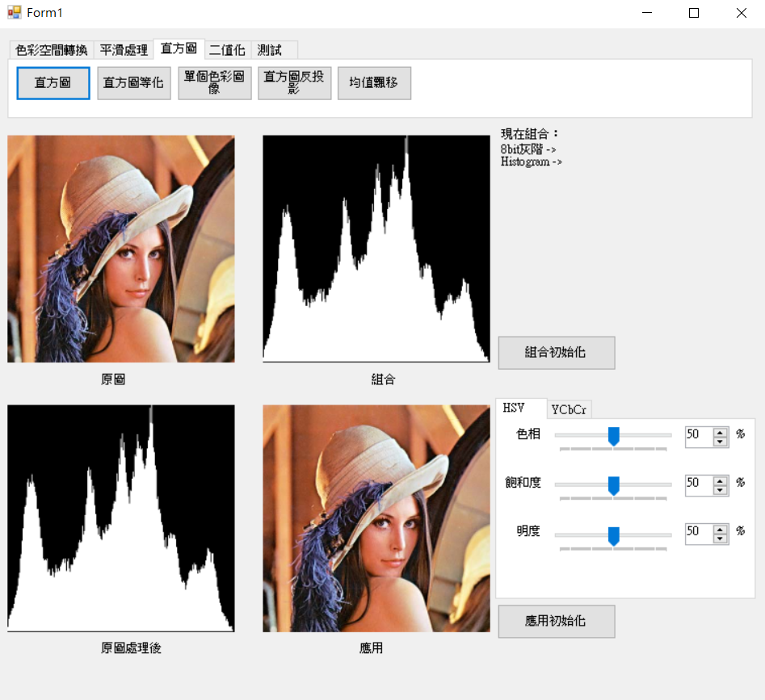Select the HSV tab
This screenshot has height=700, width=765.
coord(520,408)
